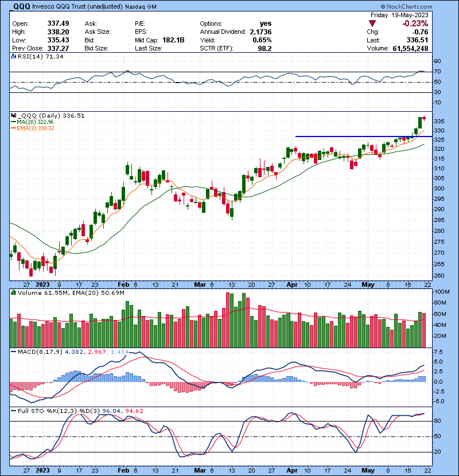Click the -0.23% percent change value
The height and width of the screenshot is (476, 459).
[415, 24]
